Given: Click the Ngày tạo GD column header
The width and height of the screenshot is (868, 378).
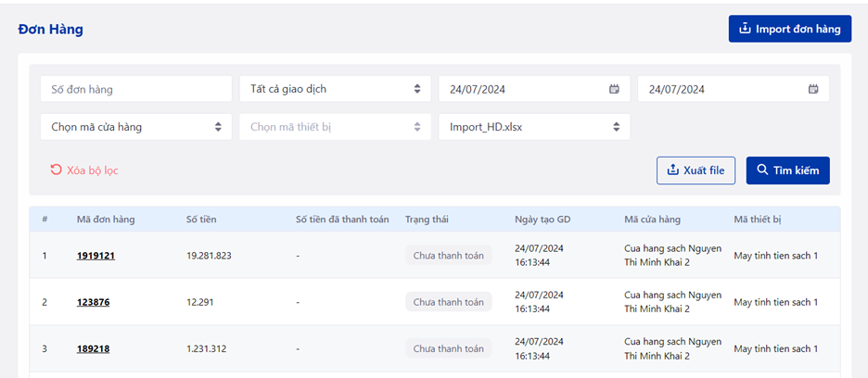Looking at the screenshot, I should pos(542,220).
